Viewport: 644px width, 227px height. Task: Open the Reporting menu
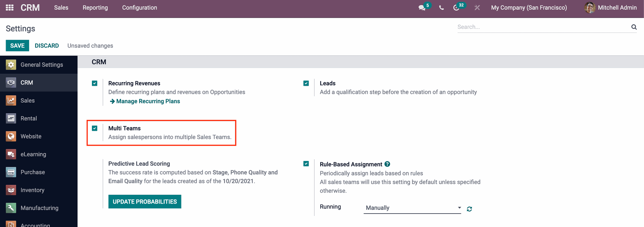pyautogui.click(x=95, y=7)
